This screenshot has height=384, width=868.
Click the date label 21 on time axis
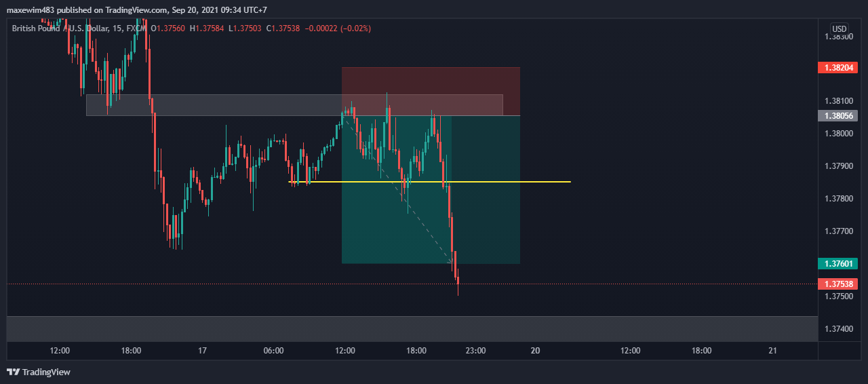click(x=772, y=351)
